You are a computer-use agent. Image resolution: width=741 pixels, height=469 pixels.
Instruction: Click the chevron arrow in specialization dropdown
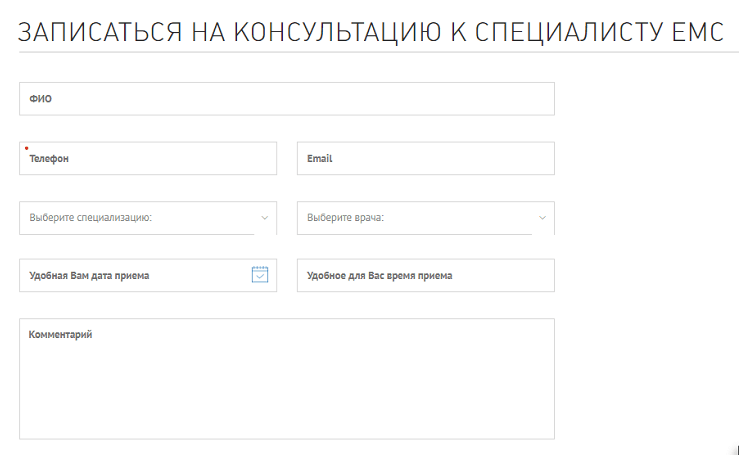tap(265, 217)
